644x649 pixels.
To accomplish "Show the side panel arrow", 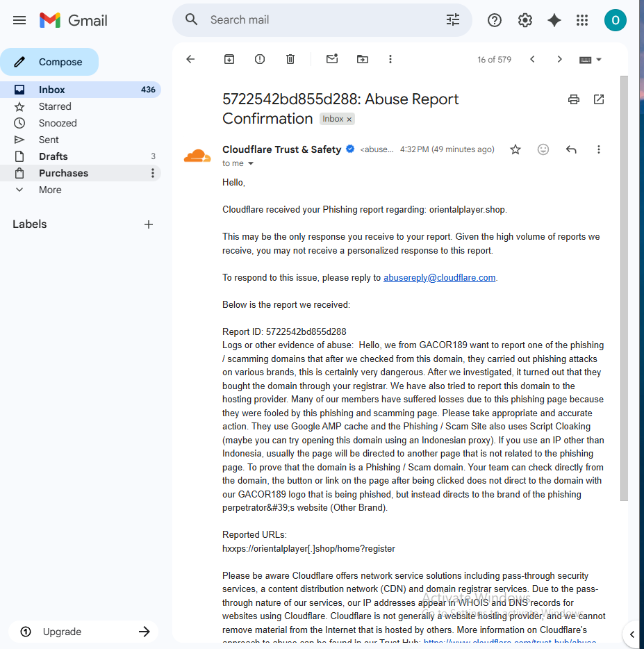I will (x=632, y=634).
